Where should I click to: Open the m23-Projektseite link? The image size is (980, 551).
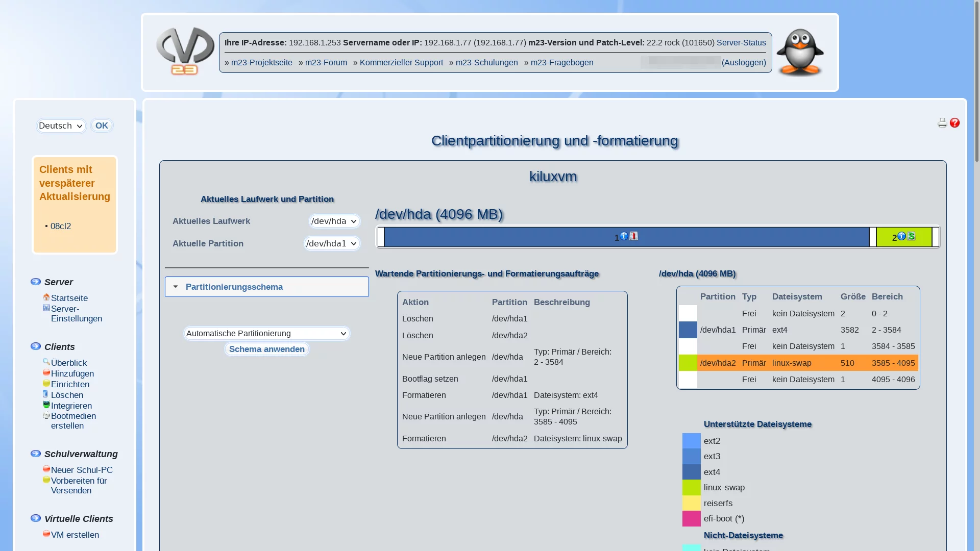[262, 63]
